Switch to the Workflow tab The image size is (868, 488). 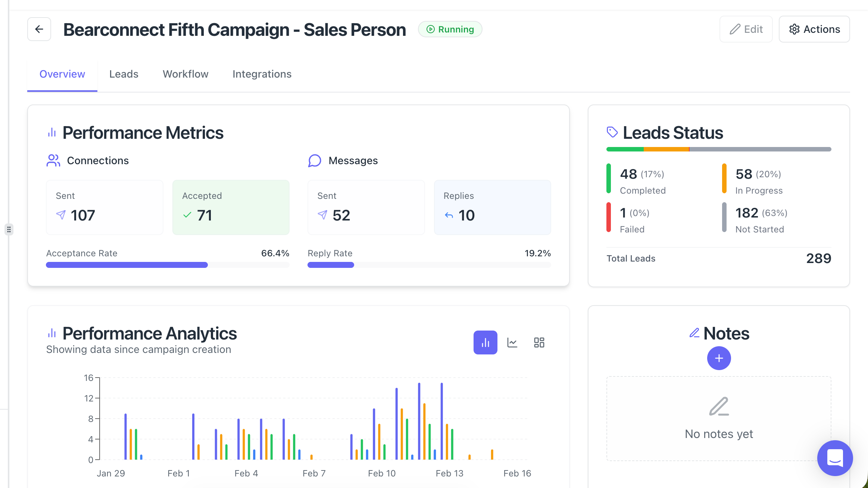point(185,74)
